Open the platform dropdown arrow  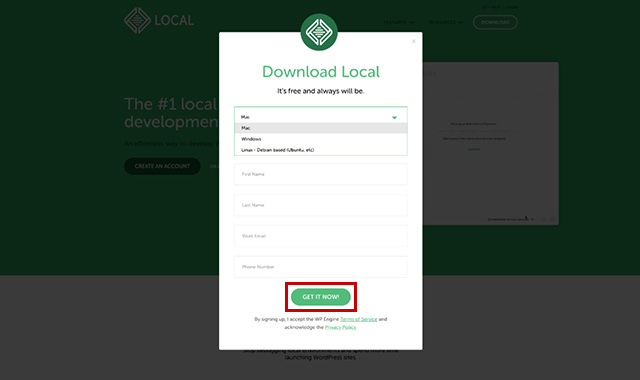[394, 118]
